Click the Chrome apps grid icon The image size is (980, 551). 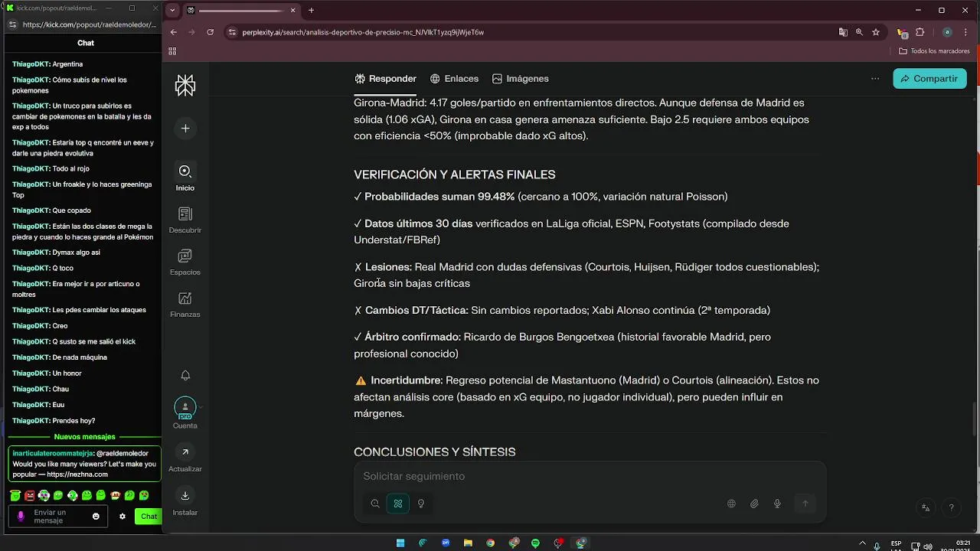click(172, 51)
